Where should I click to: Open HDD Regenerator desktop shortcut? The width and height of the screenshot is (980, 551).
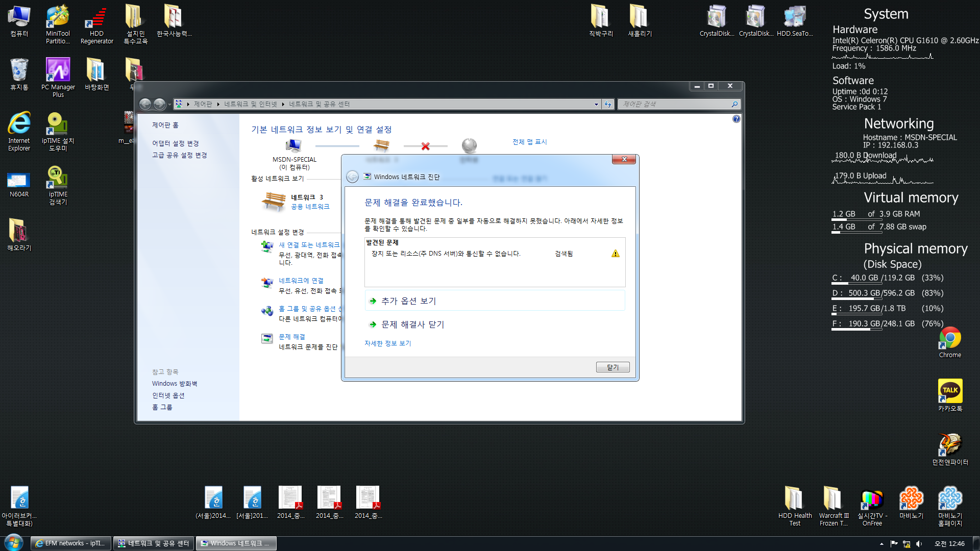click(96, 24)
